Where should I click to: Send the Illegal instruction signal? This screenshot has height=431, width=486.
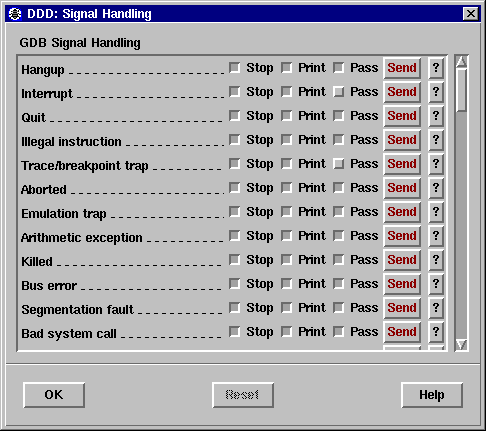[x=402, y=140]
